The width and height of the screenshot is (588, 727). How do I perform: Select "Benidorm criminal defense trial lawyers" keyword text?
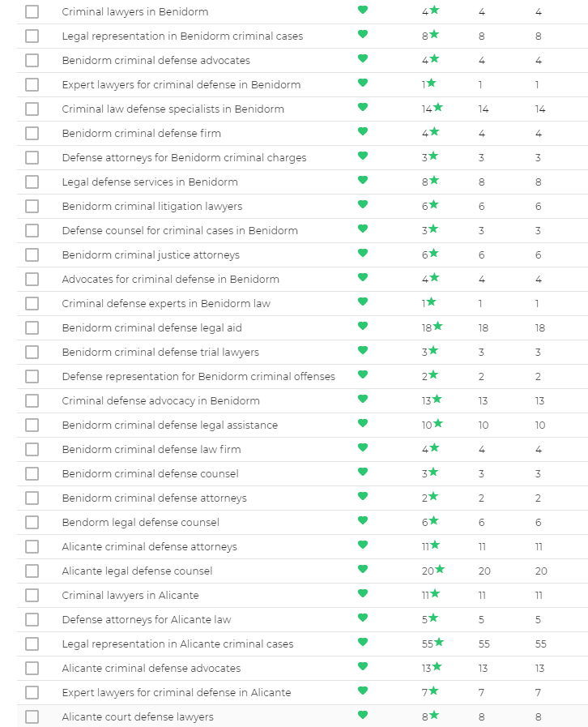coord(160,353)
